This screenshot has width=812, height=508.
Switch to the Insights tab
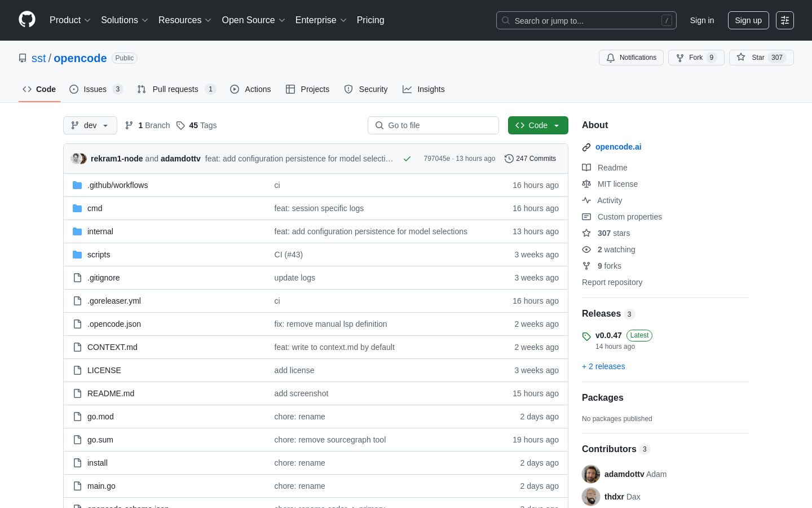pyautogui.click(x=423, y=89)
